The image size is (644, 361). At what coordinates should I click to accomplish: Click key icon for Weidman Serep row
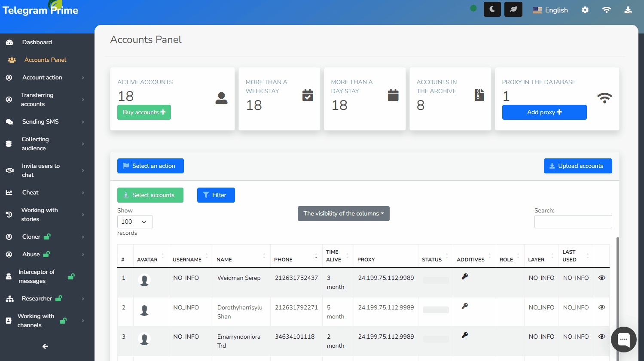(x=464, y=277)
